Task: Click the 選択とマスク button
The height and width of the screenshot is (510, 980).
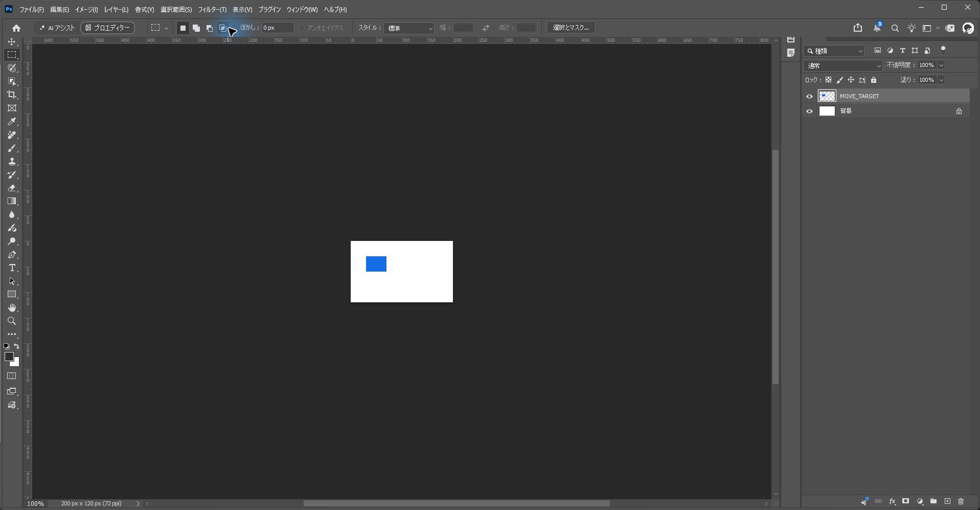Action: pos(571,28)
